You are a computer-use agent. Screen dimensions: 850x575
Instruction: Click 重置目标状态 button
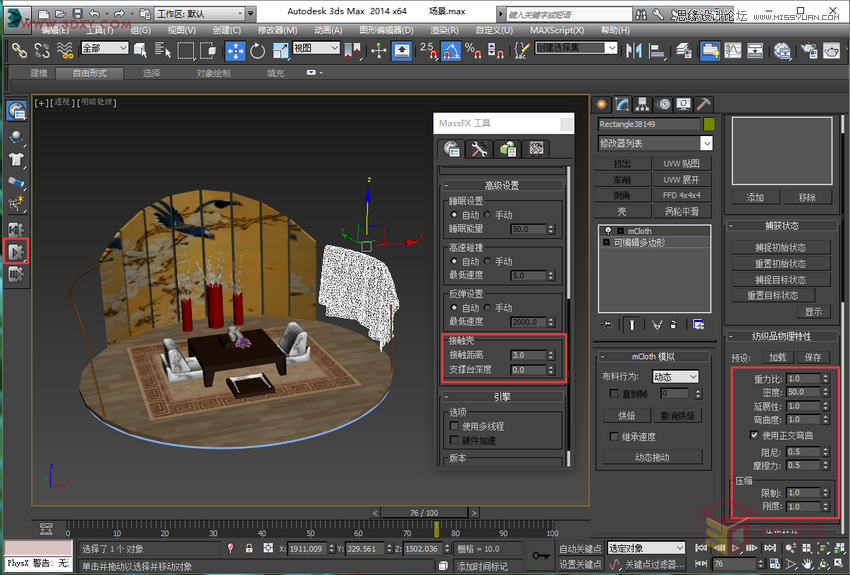coord(772,295)
